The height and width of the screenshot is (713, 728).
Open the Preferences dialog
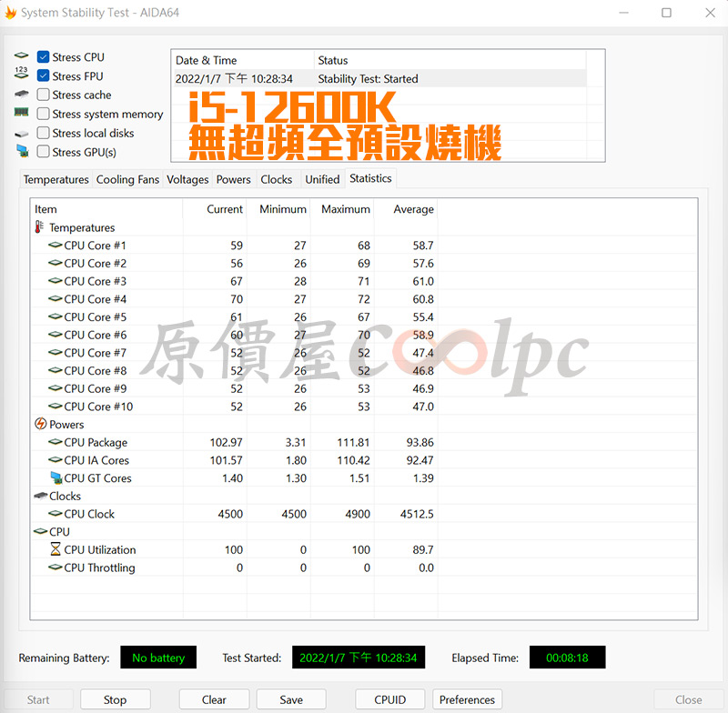click(x=467, y=699)
